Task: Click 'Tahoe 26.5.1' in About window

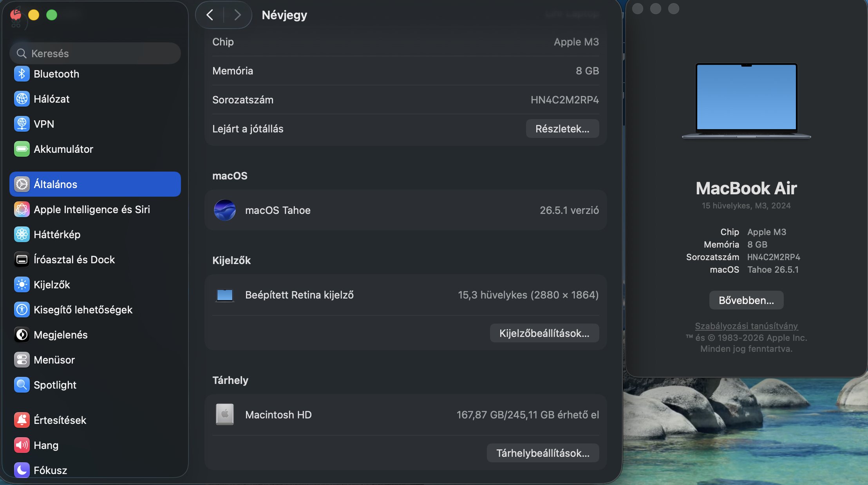Action: [773, 270]
